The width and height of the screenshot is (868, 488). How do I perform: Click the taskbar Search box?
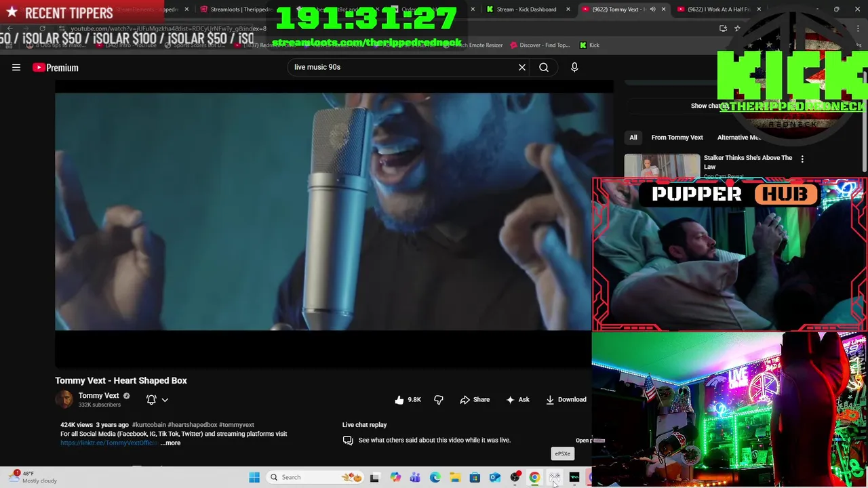315,477
